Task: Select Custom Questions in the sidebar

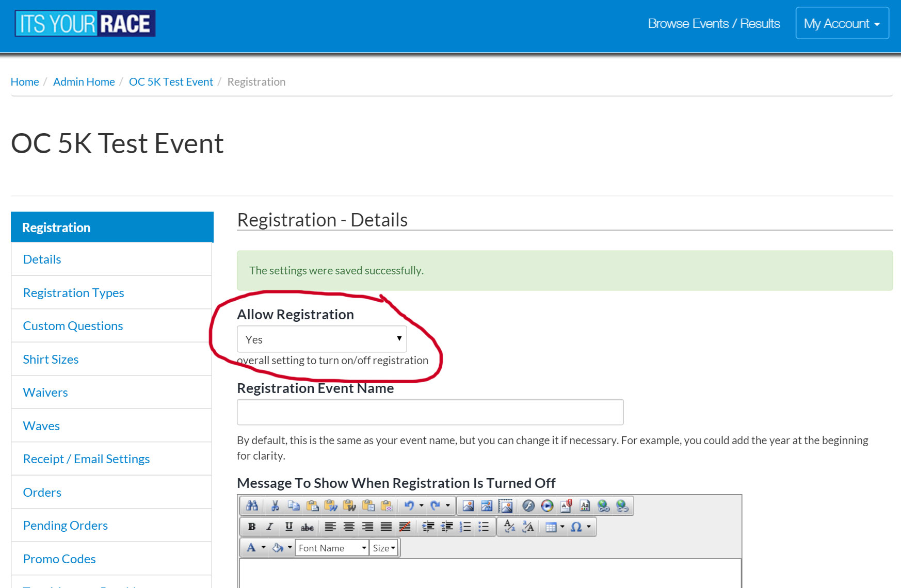Action: pos(73,326)
